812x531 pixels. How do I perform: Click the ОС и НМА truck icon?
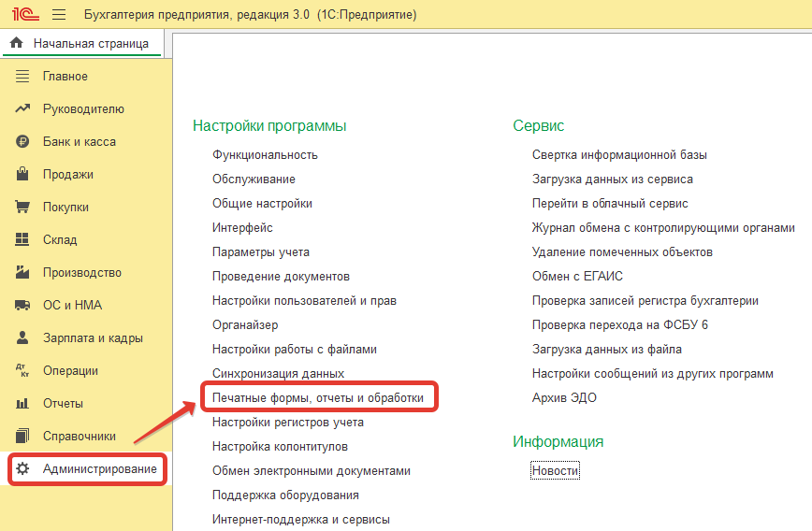coord(22,305)
